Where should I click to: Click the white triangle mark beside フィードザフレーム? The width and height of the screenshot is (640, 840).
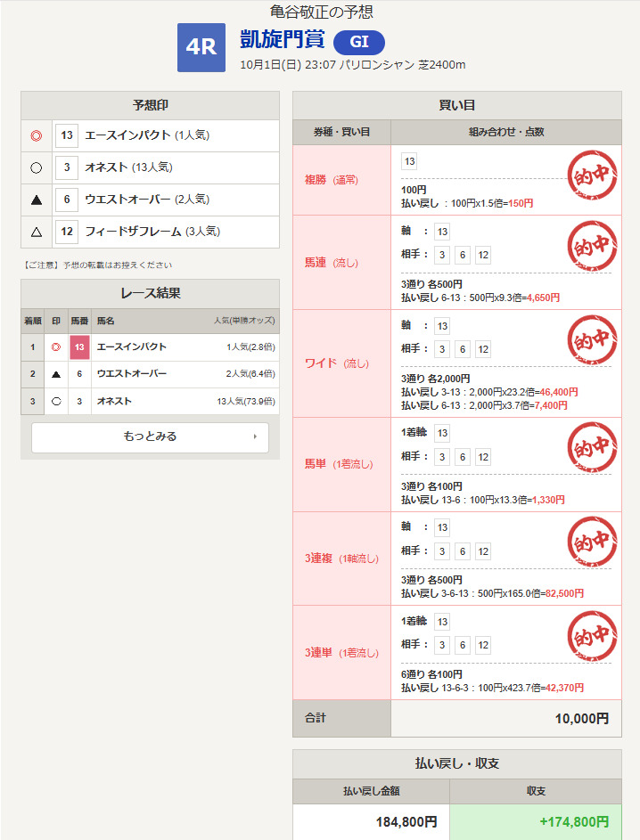(37, 232)
